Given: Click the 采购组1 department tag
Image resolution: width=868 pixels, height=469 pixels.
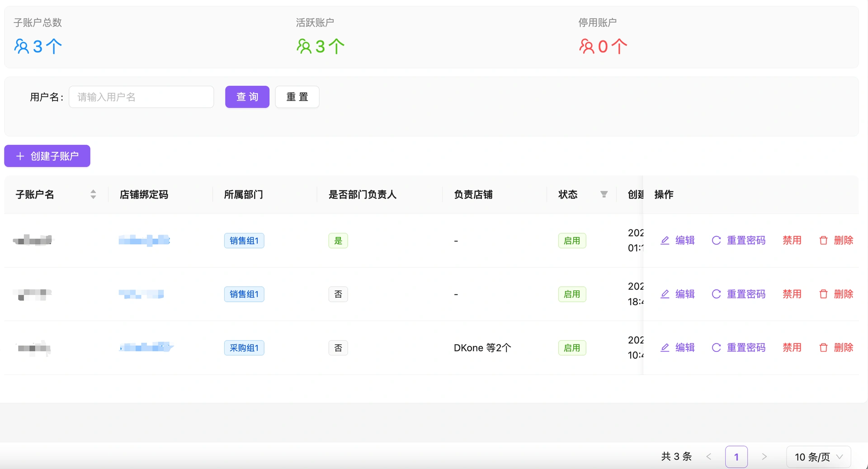Looking at the screenshot, I should (244, 348).
